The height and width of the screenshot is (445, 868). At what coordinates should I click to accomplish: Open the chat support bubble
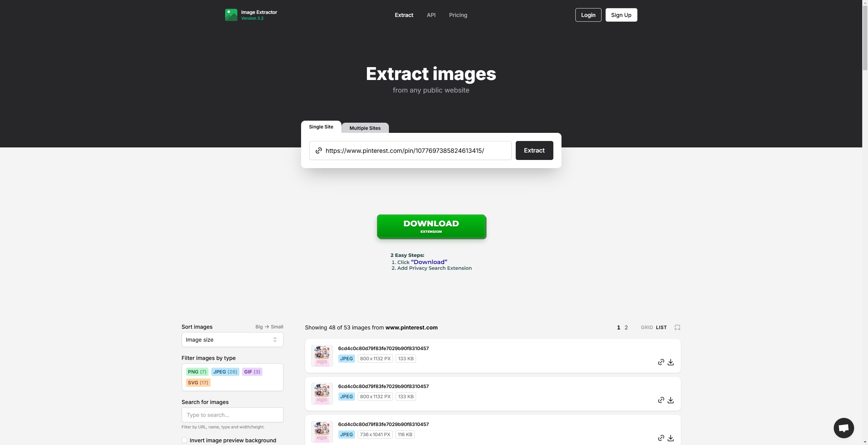844,428
